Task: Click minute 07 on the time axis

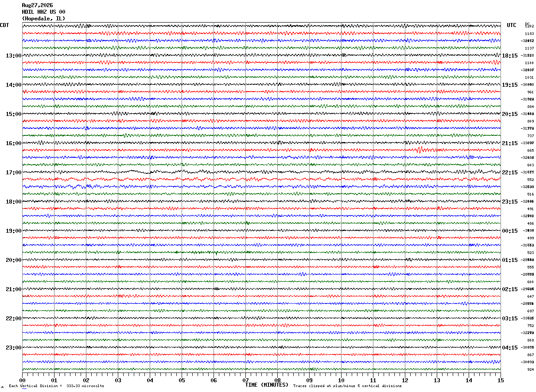Action: pos(245,380)
